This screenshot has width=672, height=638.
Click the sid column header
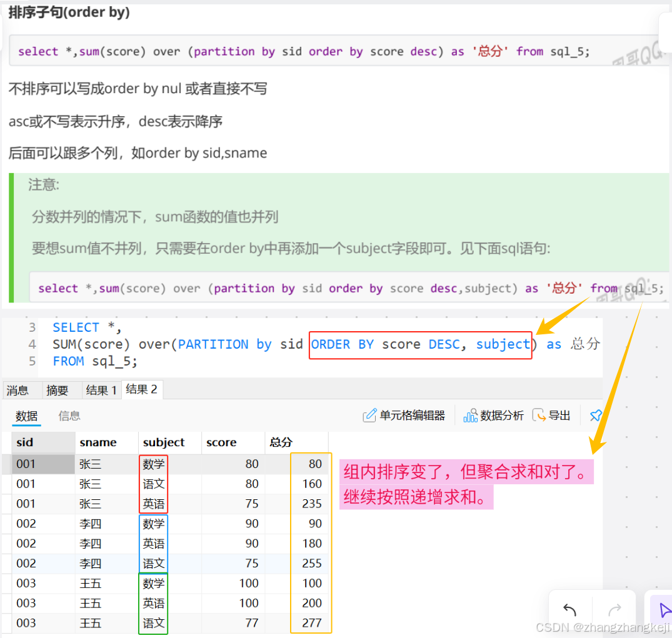[43, 442]
